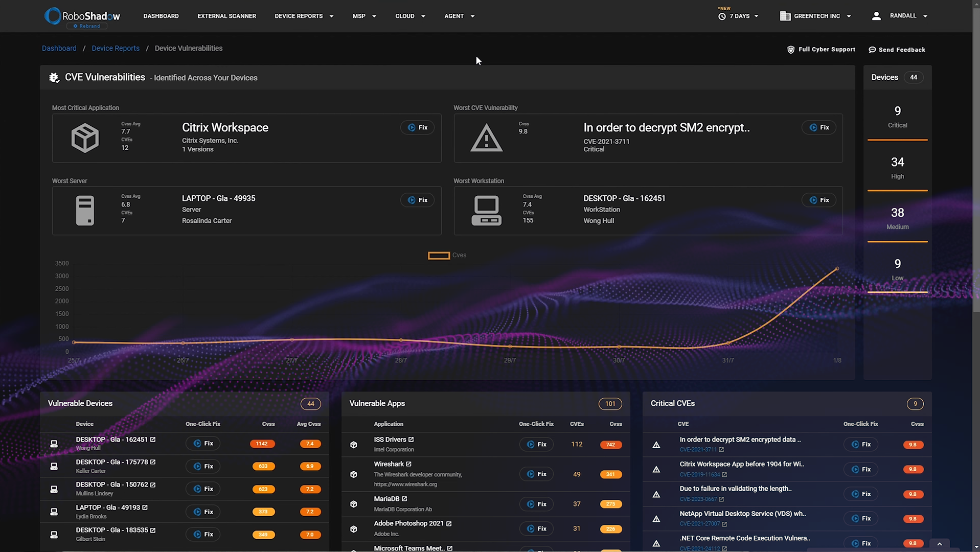Expand the Agent menu chevron
Viewport: 980px width, 552px height.
473,16
